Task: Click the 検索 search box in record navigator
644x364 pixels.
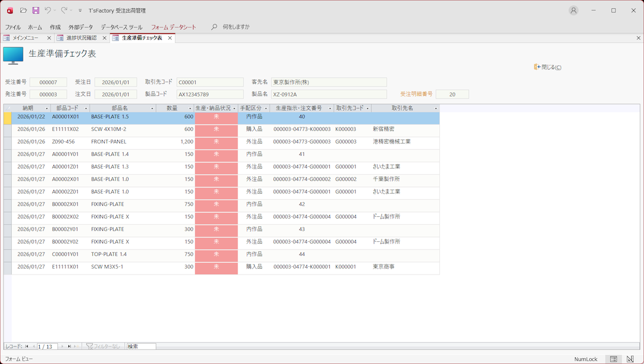Action: [141, 346]
